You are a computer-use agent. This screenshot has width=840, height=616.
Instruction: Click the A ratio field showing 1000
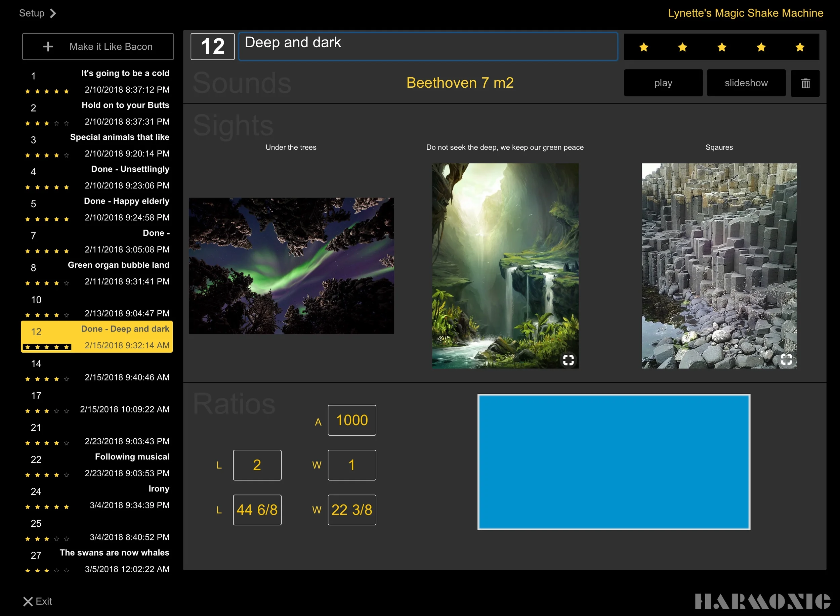[x=352, y=420]
